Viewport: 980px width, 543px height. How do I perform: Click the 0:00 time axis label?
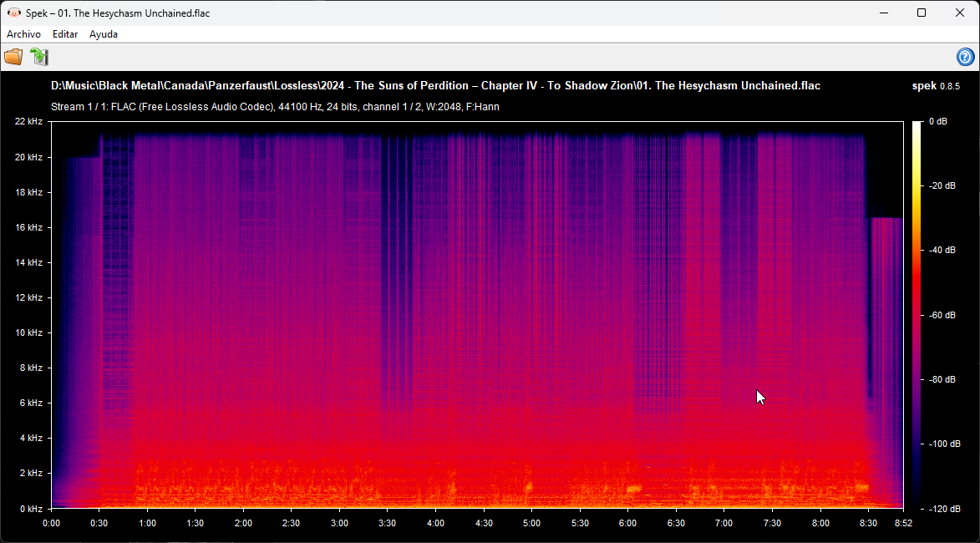coord(51,523)
